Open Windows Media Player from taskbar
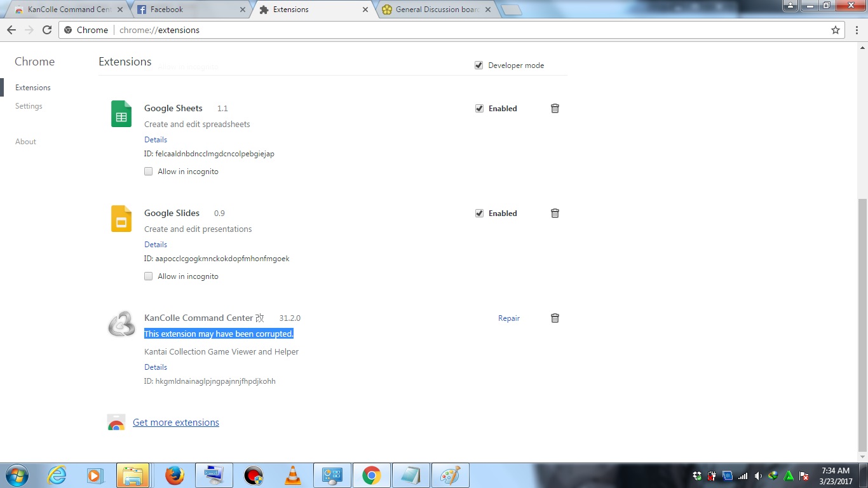This screenshot has height=488, width=868. pyautogui.click(x=95, y=475)
